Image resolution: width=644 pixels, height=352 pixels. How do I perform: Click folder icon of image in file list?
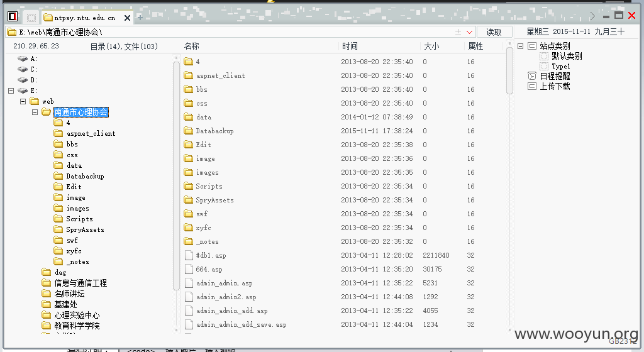(x=189, y=158)
